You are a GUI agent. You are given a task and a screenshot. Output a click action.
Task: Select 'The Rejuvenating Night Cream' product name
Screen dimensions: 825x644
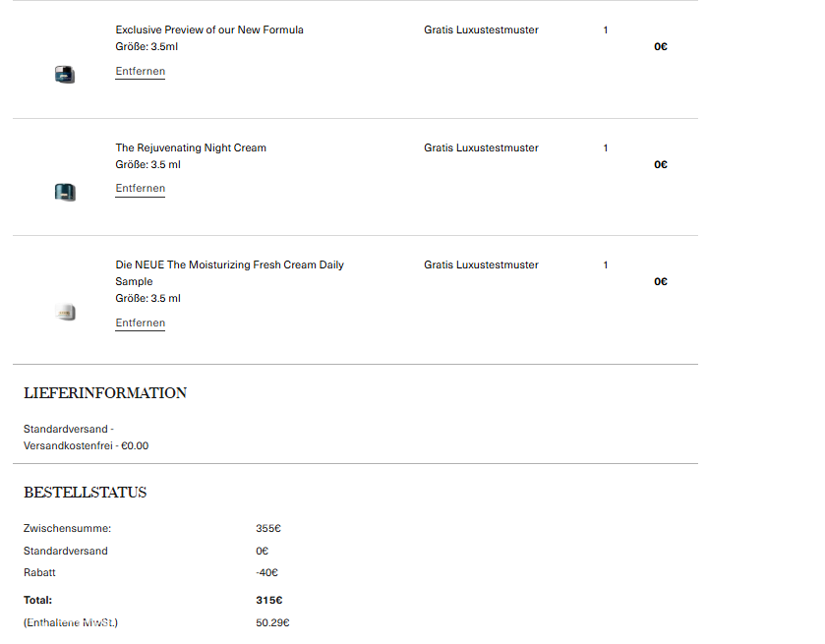[191, 148]
